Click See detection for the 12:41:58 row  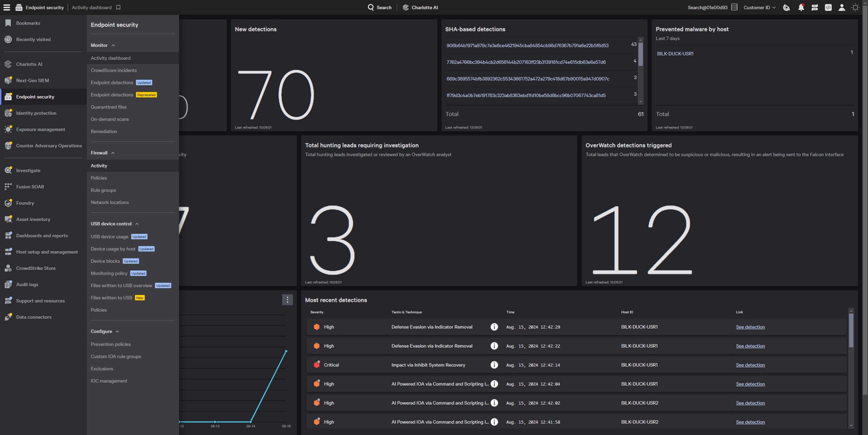750,421
